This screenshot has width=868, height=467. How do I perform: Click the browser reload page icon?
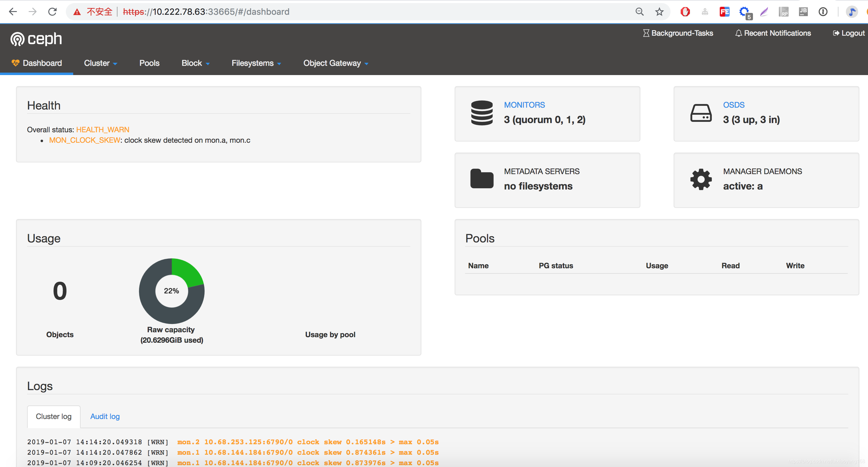click(52, 12)
